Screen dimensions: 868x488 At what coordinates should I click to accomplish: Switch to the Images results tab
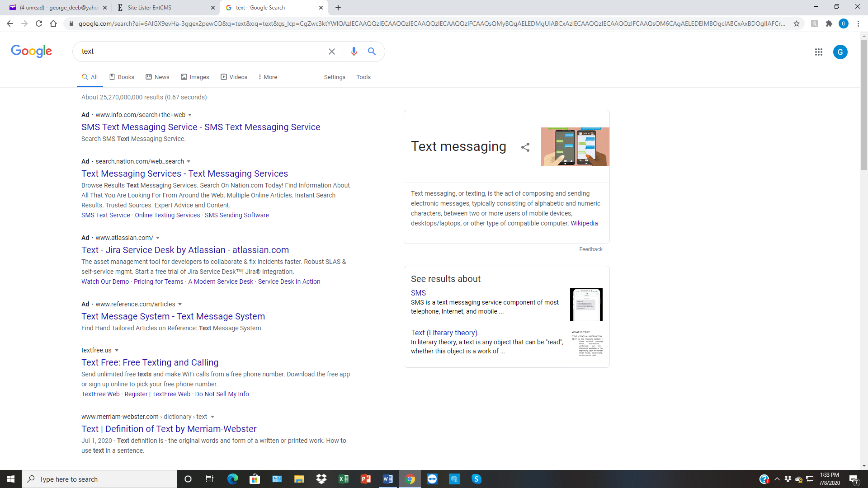point(195,77)
